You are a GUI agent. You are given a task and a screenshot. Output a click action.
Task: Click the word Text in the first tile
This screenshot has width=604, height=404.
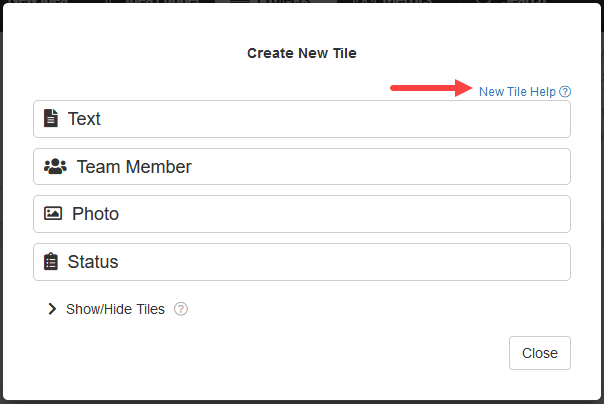tap(84, 119)
